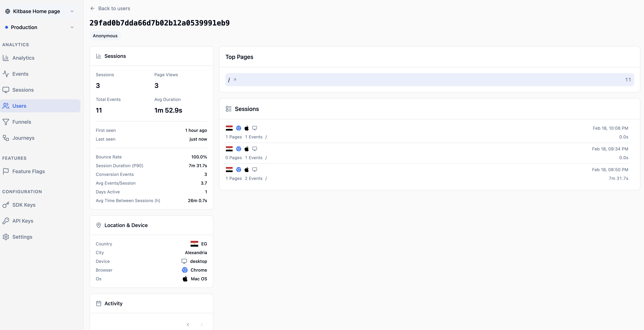644x330 pixels.
Task: Select the Anonymous user badge
Action: (x=105, y=35)
